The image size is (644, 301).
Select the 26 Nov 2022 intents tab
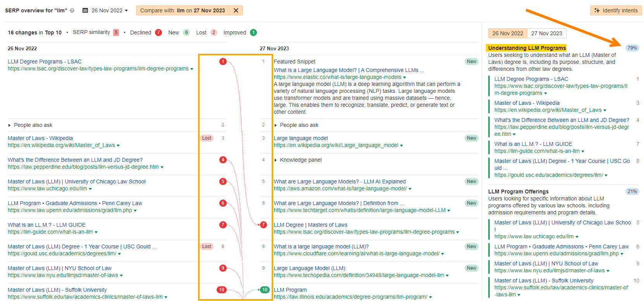coord(508,33)
